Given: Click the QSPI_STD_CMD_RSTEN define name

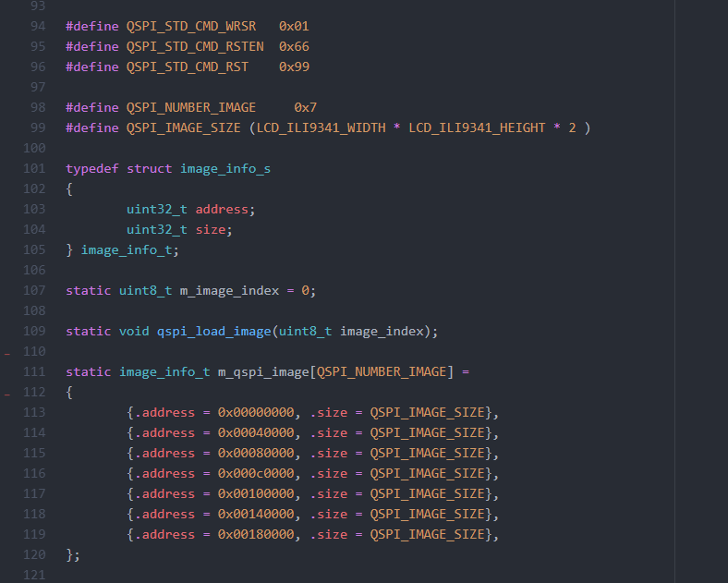Looking at the screenshot, I should coord(195,46).
